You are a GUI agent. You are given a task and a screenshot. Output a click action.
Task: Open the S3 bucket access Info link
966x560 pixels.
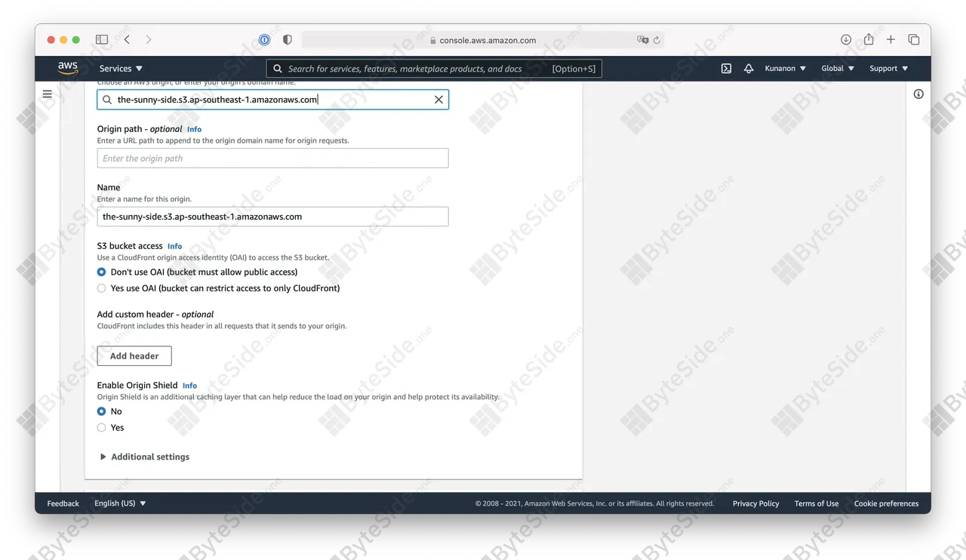pyautogui.click(x=174, y=246)
